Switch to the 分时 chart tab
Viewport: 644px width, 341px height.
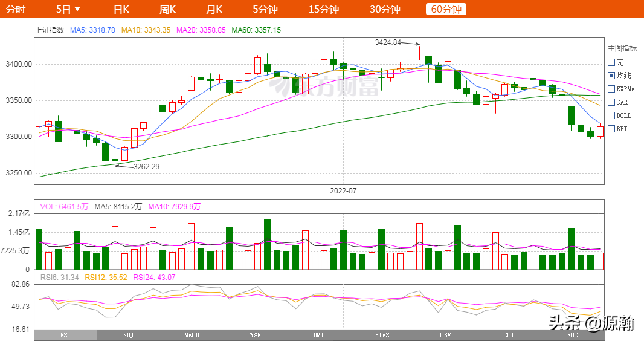(x=16, y=9)
